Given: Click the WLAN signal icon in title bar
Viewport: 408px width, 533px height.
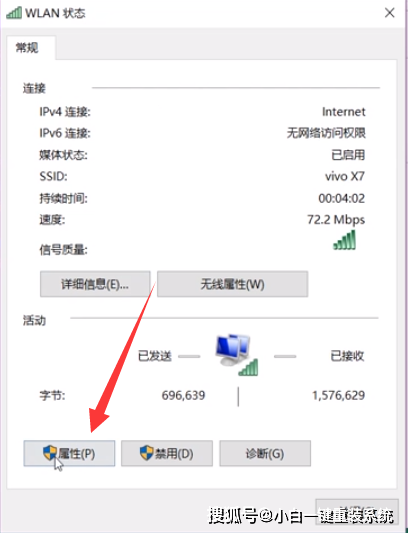Looking at the screenshot, I should tap(14, 13).
